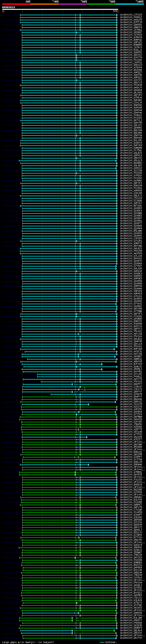Select the UniRef100_B3GLJ1 label
The image size is (146, 644).
tap(131, 50)
